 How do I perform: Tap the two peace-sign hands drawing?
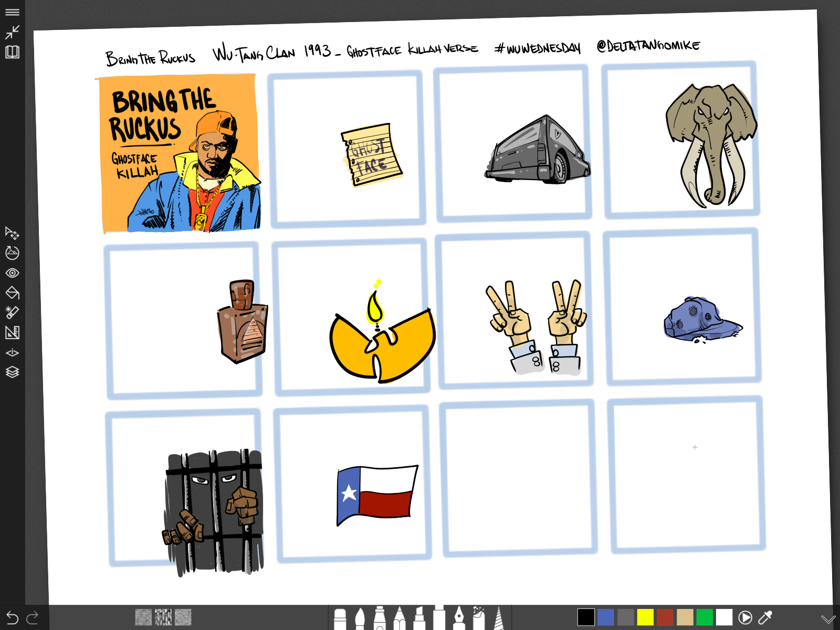pyautogui.click(x=536, y=327)
